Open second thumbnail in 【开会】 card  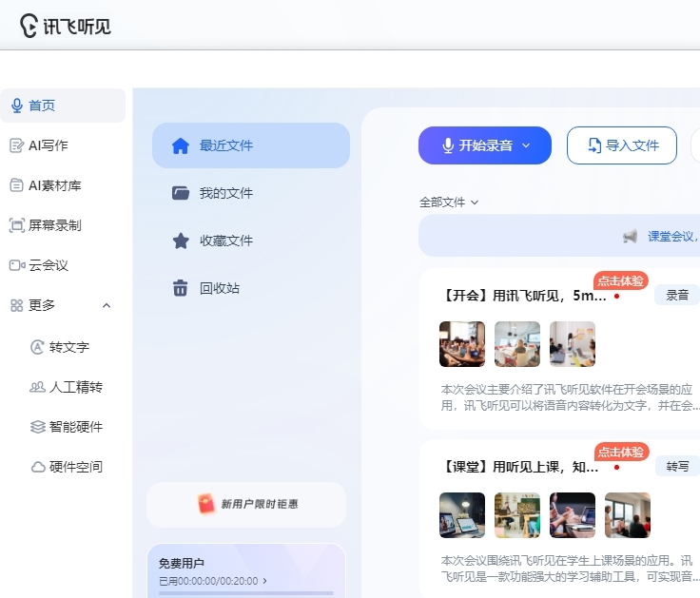pyautogui.click(x=517, y=344)
